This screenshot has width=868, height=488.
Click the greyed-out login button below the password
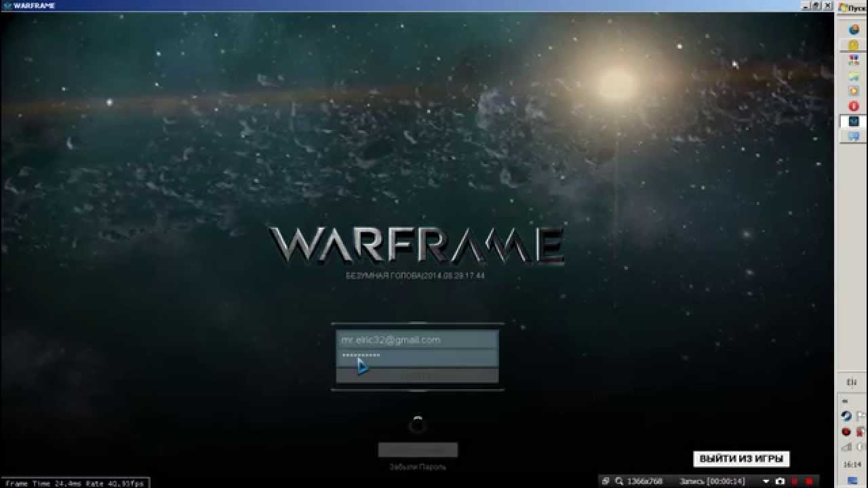(x=417, y=375)
